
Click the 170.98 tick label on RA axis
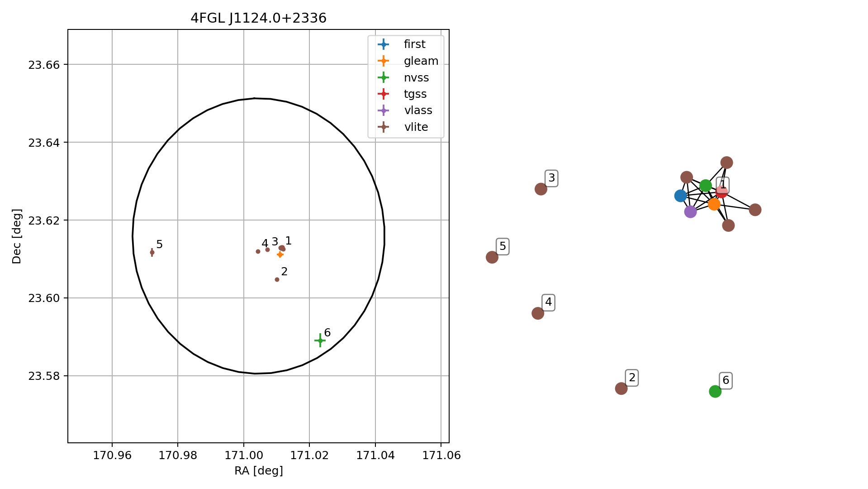(x=178, y=455)
